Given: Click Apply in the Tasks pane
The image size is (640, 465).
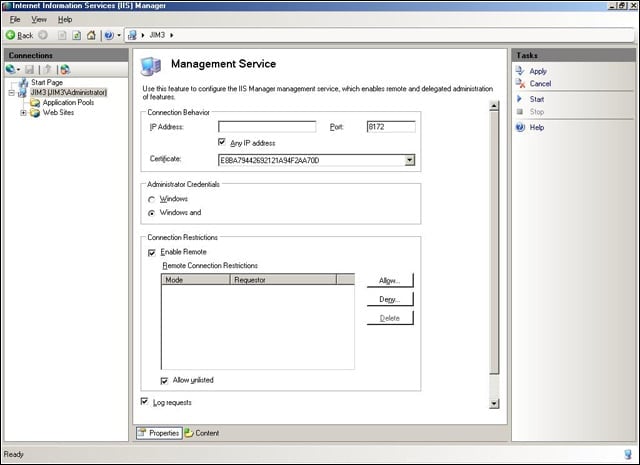Looking at the screenshot, I should [x=538, y=71].
